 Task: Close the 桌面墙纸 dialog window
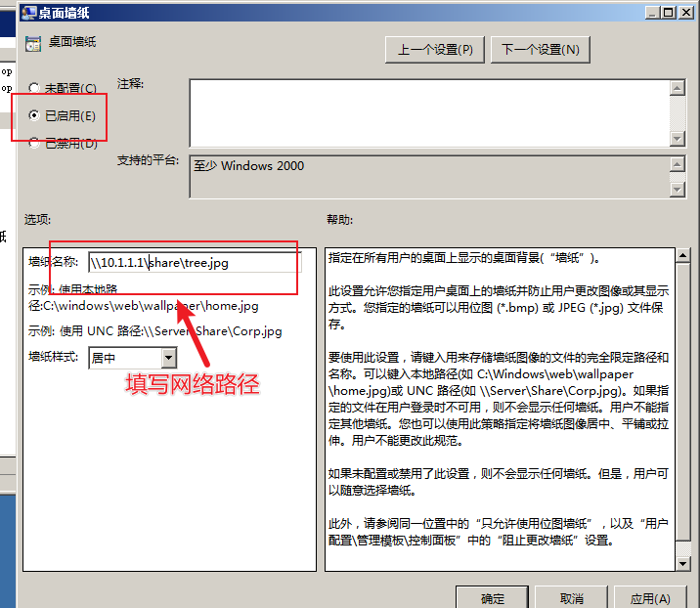click(685, 13)
